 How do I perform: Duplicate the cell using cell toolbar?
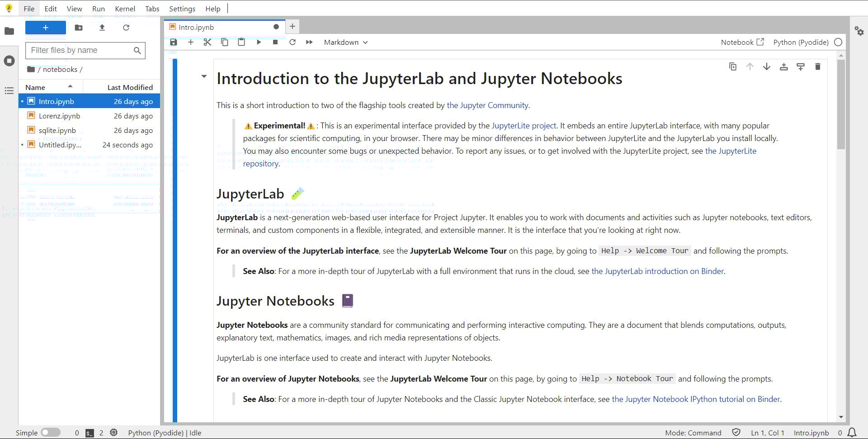tap(733, 66)
